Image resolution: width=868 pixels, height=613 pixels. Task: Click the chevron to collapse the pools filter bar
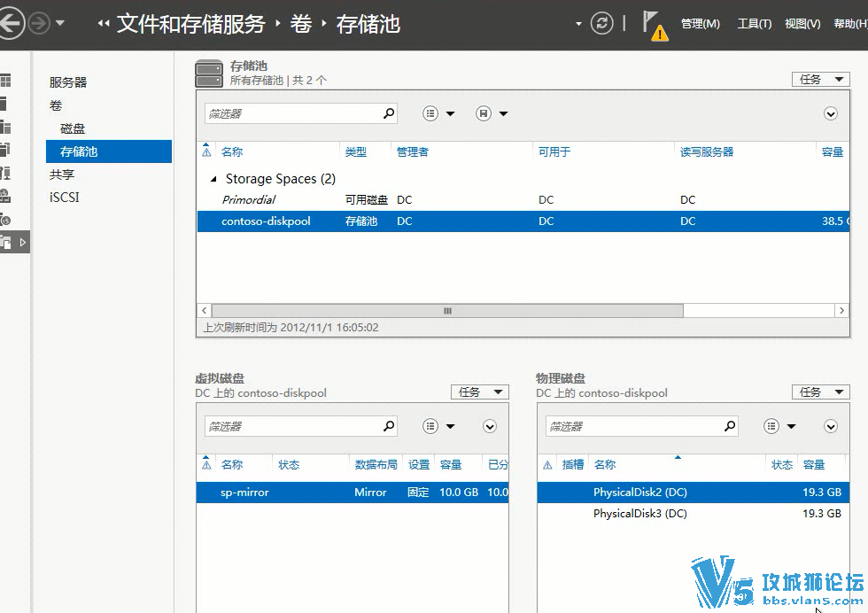tap(831, 113)
